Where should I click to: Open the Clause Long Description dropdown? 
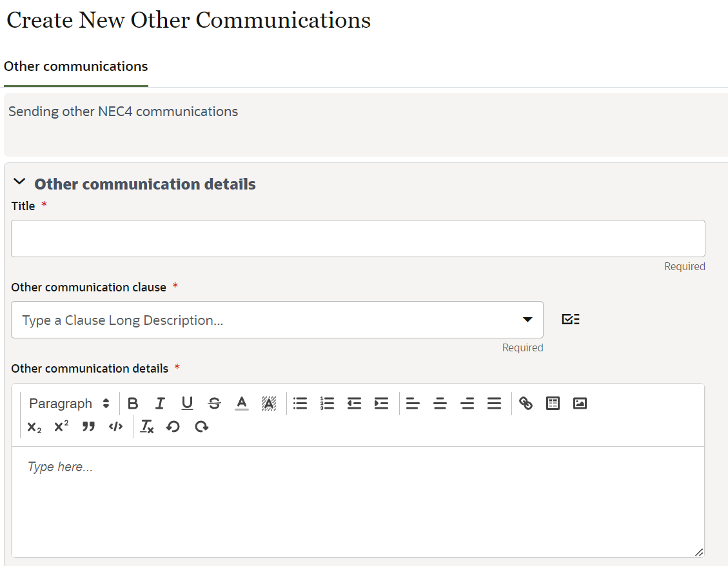click(x=528, y=319)
